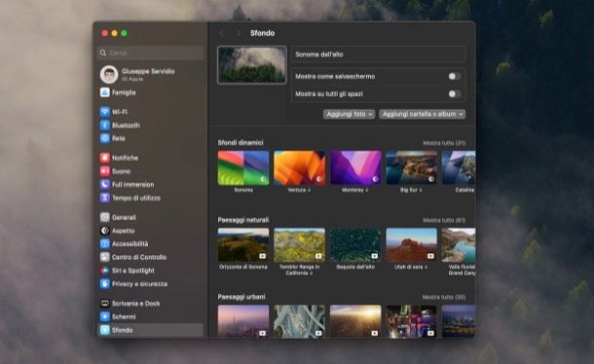This screenshot has height=364, width=594.
Task: Choose the Grand Canyon river valley thumbnail
Action: (x=459, y=245)
